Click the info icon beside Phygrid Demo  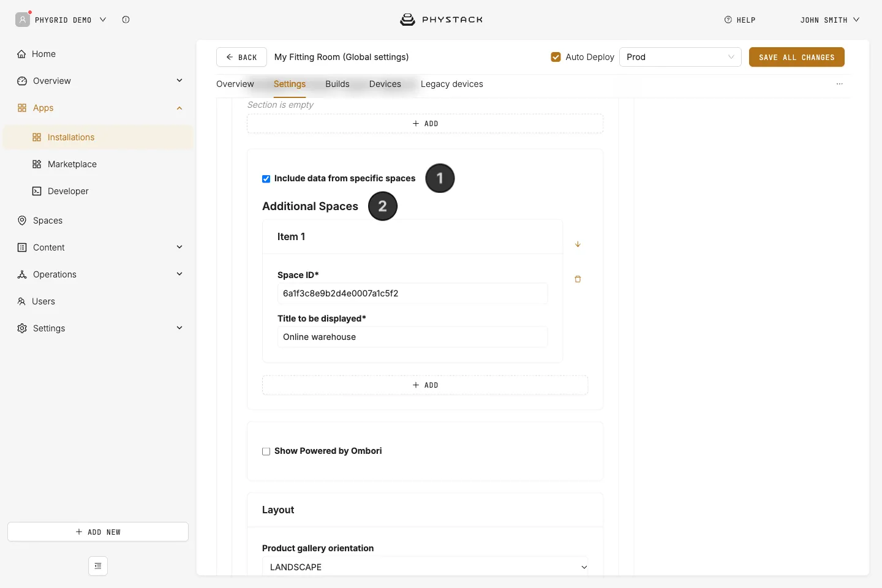coord(126,20)
